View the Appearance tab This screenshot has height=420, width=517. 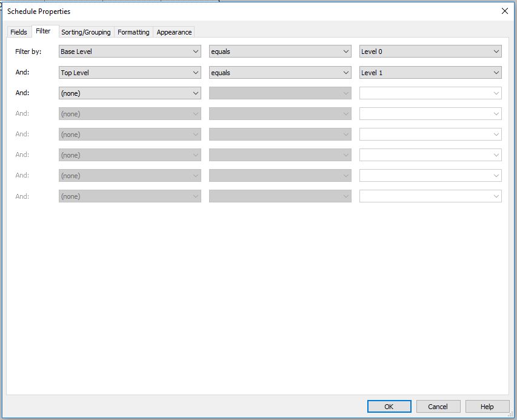pyautogui.click(x=174, y=32)
